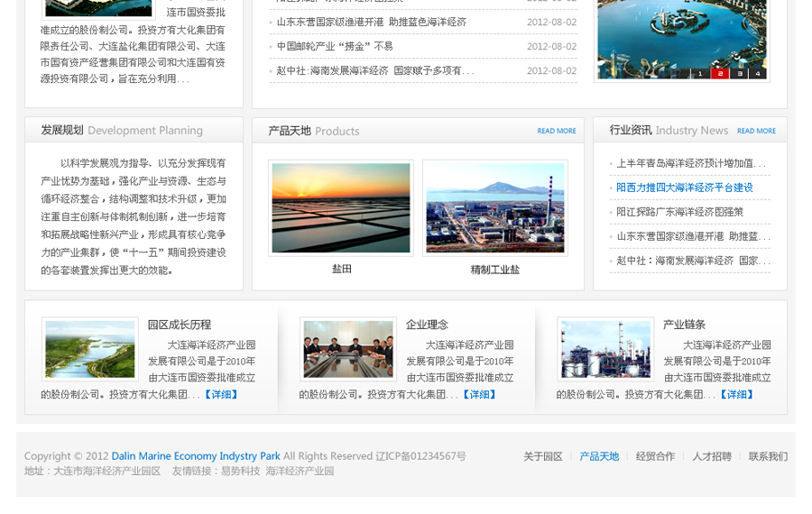
Task: Open the 精制工业盐 factory product image
Action: pyautogui.click(x=495, y=208)
